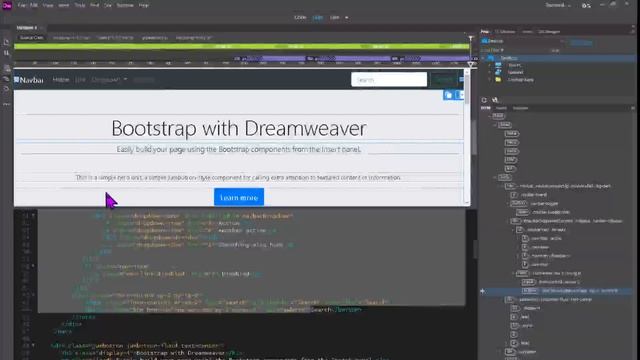Click the green media query bar
Screen dimensions: 640x360
tap(242, 47)
